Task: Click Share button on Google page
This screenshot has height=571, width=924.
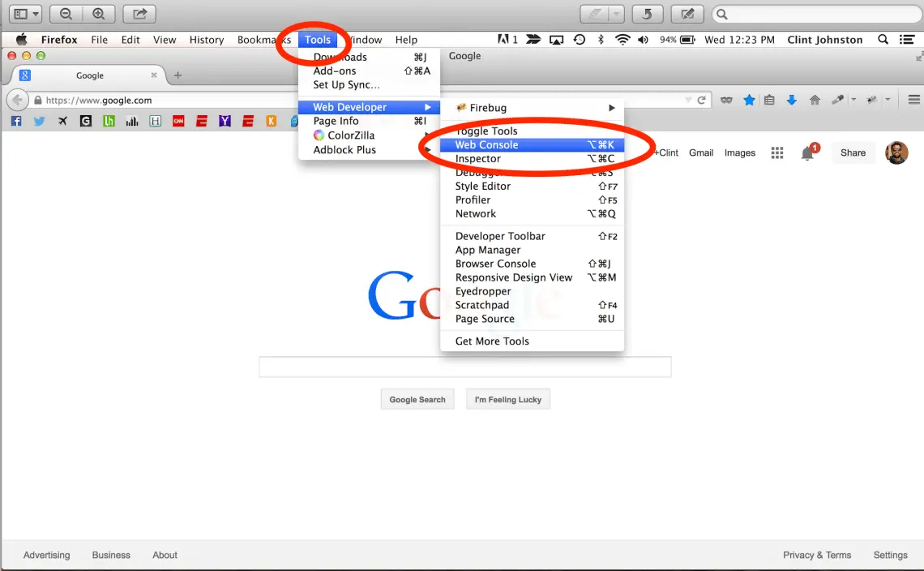Action: (x=853, y=152)
